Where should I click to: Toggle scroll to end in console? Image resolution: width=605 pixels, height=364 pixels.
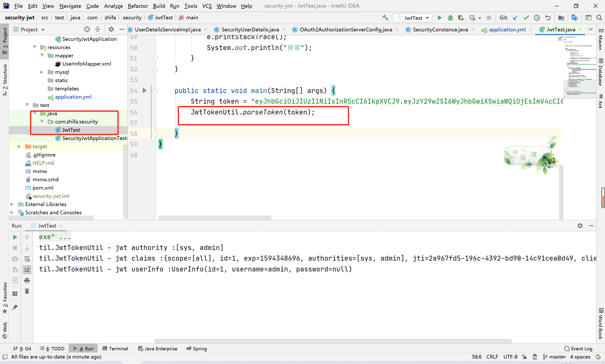click(x=27, y=270)
